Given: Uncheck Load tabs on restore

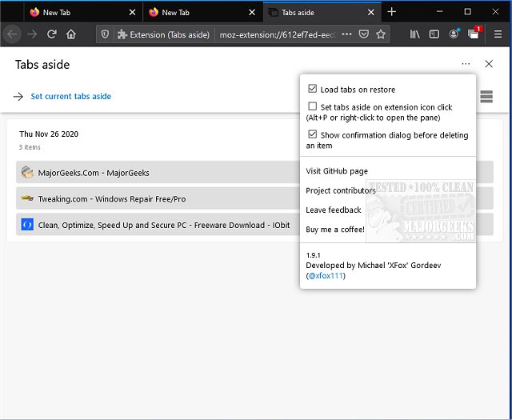Looking at the screenshot, I should click(x=313, y=90).
